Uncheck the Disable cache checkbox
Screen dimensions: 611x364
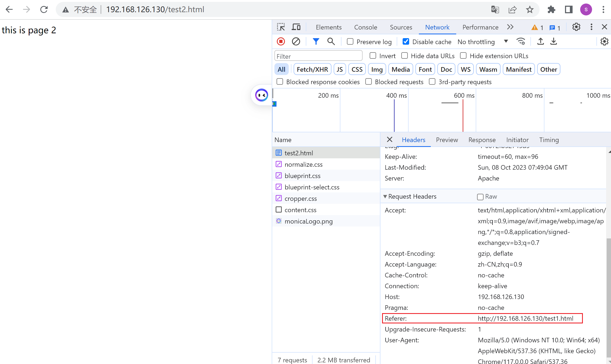[406, 41]
